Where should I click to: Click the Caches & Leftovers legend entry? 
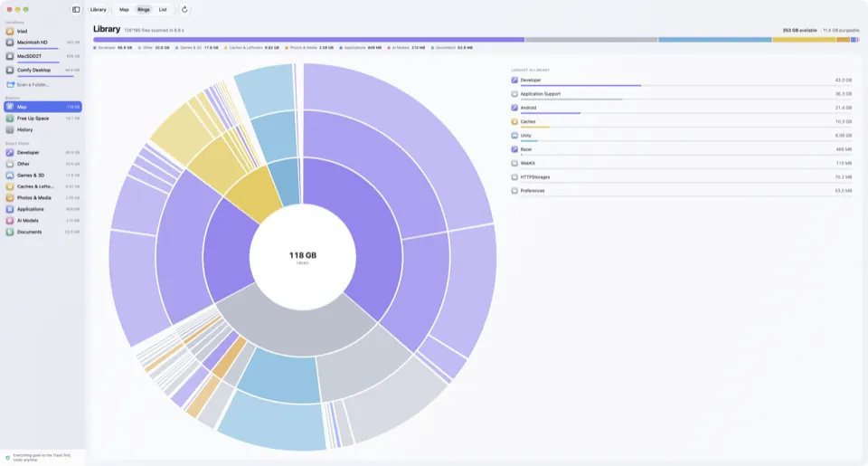coord(251,48)
